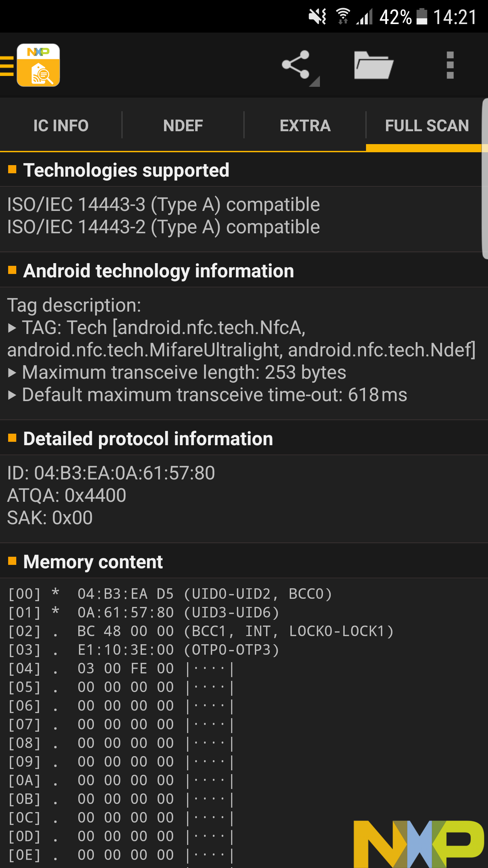
Task: Tap the battery indicator in status bar
Action: (x=422, y=16)
